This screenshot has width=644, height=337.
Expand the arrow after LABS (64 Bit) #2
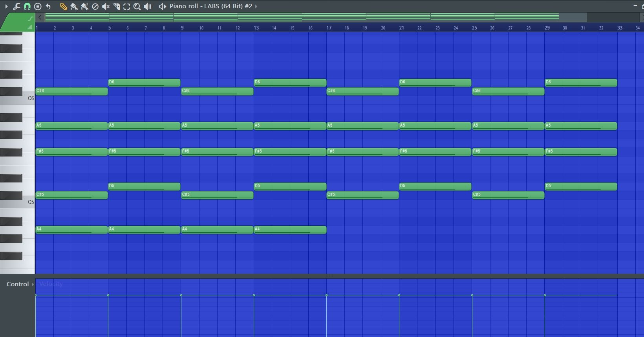[x=256, y=6]
